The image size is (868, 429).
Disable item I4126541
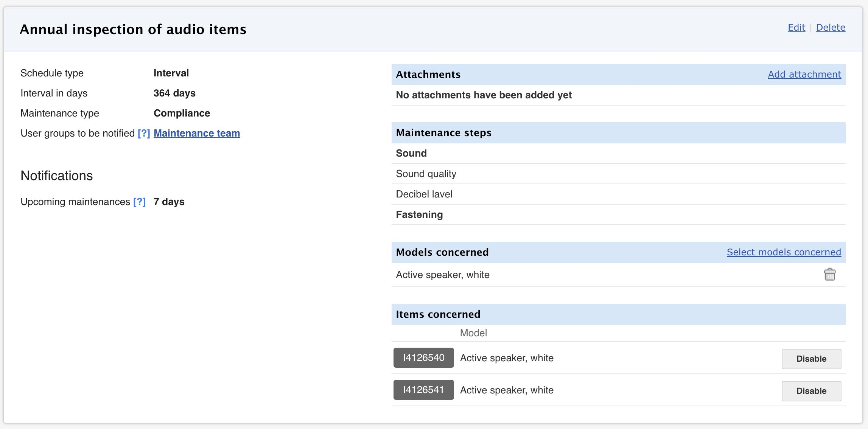coord(811,391)
